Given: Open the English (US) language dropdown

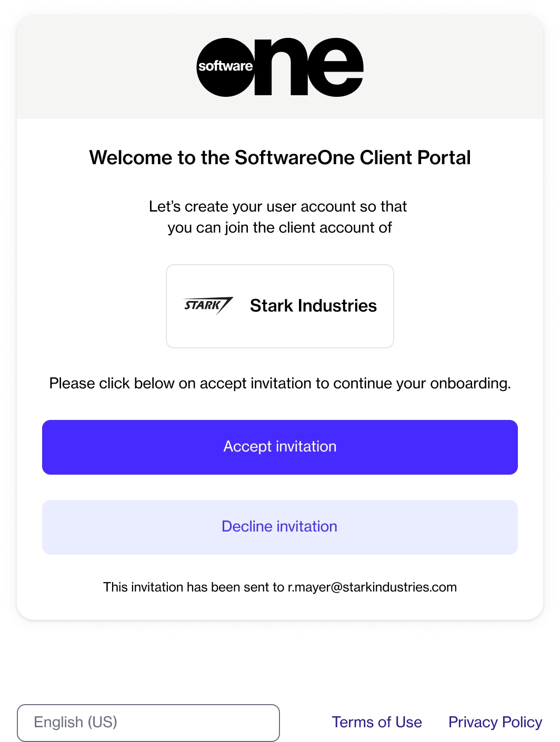Looking at the screenshot, I should 148,723.
